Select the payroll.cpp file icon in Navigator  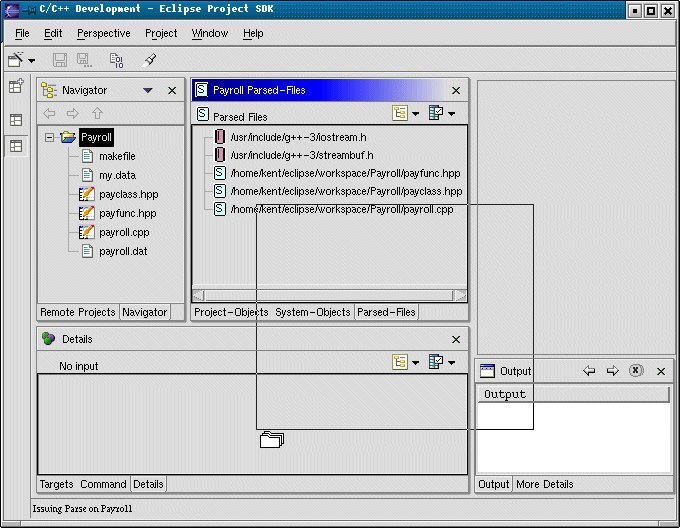(87, 232)
